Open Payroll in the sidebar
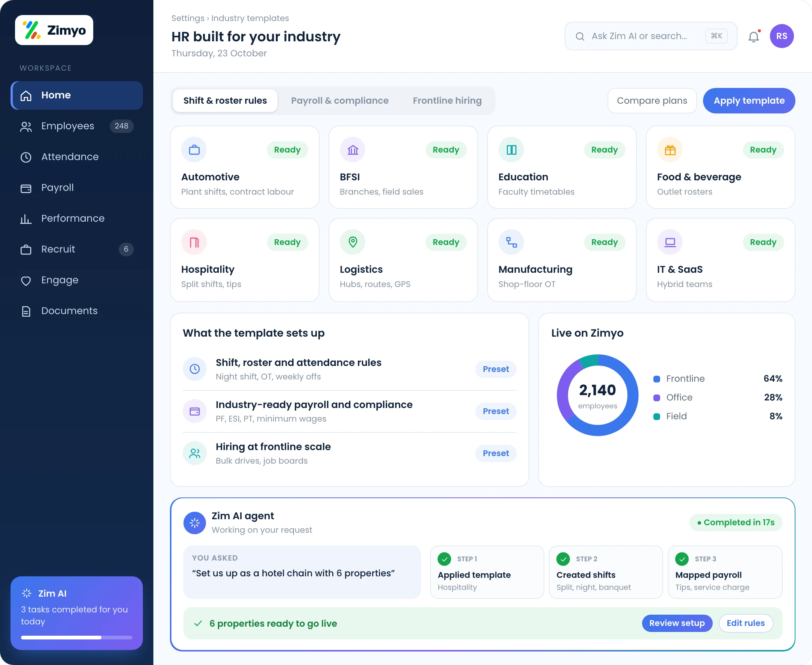812x665 pixels. pos(77,188)
